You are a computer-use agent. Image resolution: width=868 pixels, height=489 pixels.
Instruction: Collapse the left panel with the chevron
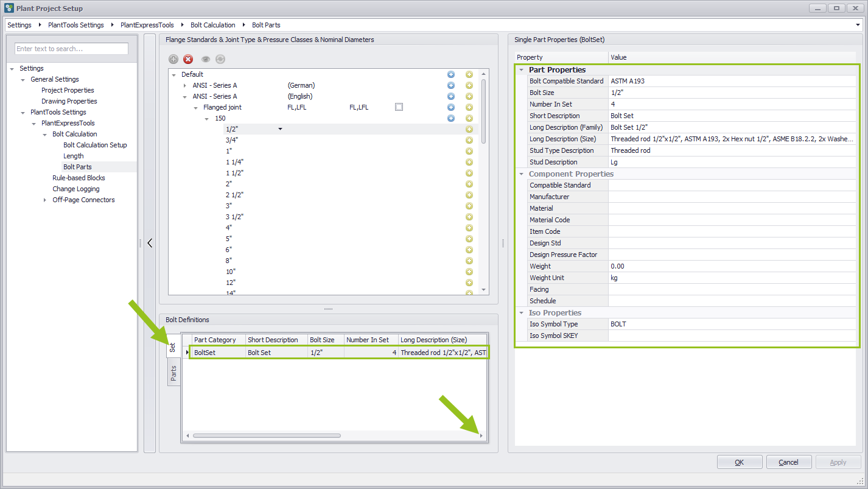(x=150, y=243)
